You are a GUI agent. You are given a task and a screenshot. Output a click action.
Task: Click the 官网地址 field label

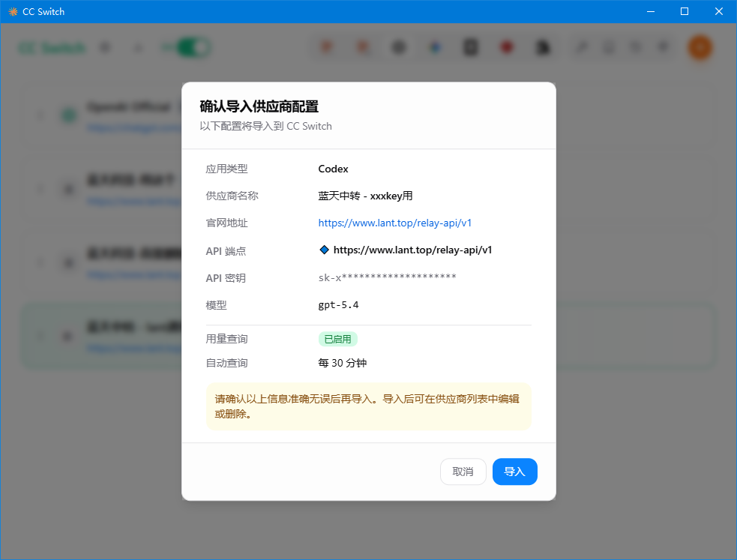pyautogui.click(x=226, y=223)
